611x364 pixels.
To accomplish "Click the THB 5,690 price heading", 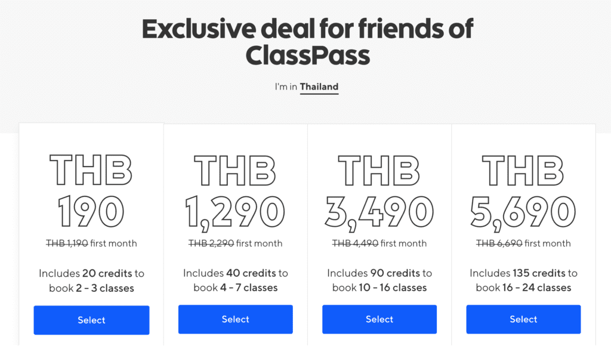I will [x=523, y=191].
